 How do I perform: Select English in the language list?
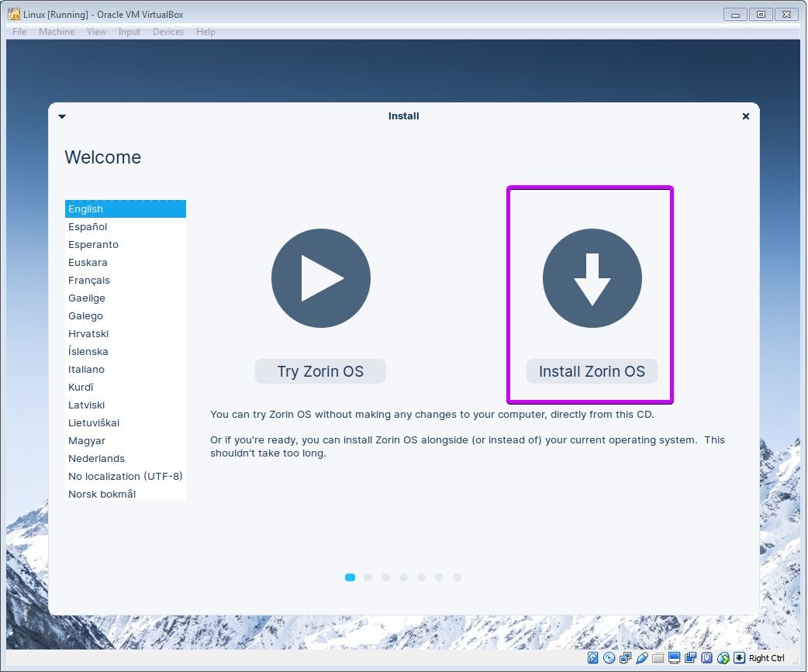125,209
